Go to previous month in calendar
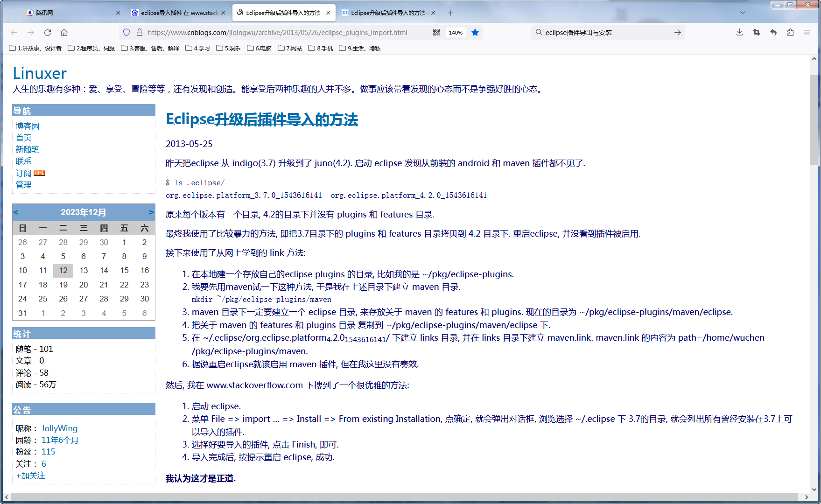This screenshot has width=821, height=504. pyautogui.click(x=16, y=212)
